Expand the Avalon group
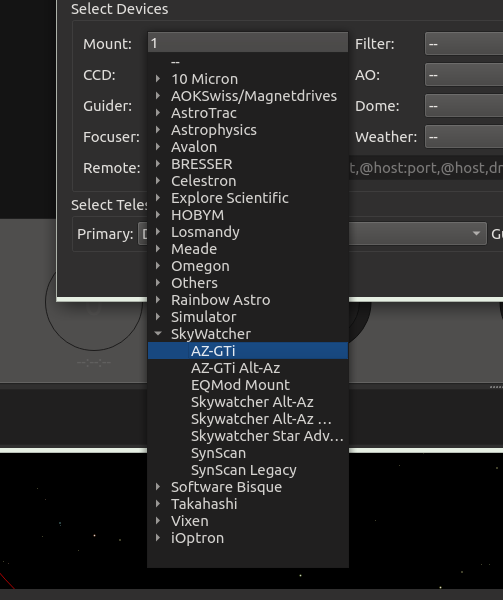Screen dimensions: 503x600 coord(158,147)
